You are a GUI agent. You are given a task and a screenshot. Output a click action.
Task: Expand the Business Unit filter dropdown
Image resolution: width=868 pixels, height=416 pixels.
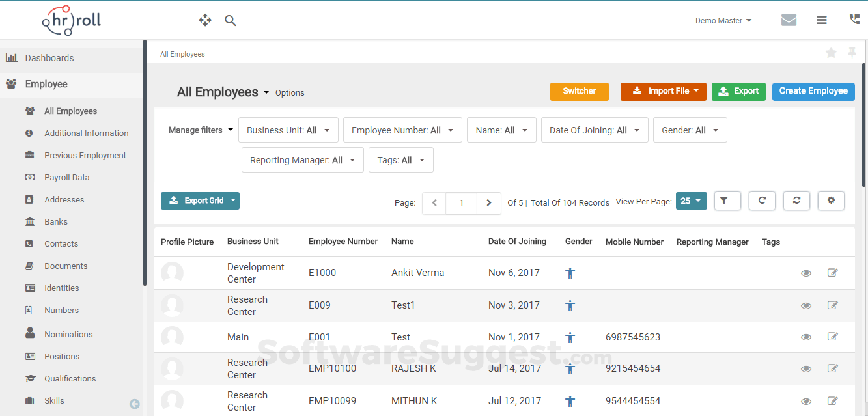coord(288,130)
